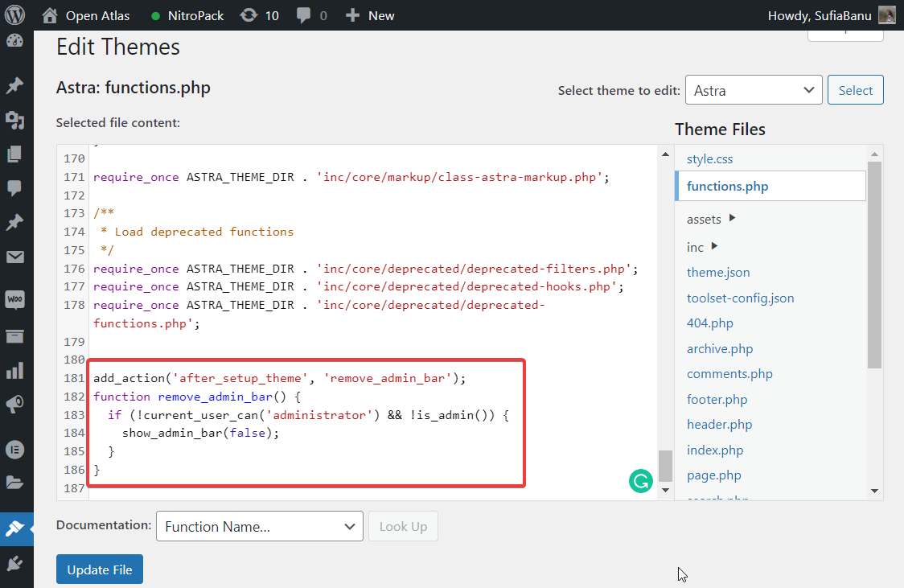Open 404.php file
This screenshot has width=904, height=588.
click(x=709, y=323)
